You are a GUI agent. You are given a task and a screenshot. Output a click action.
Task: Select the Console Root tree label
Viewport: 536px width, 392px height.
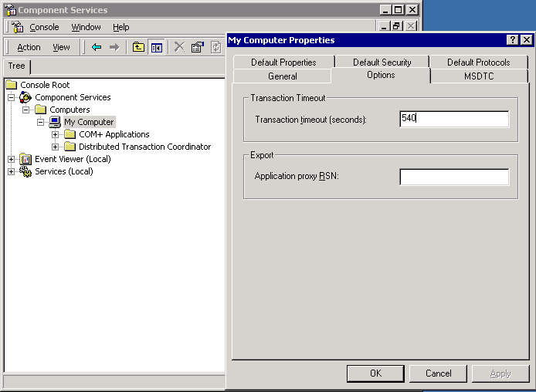[x=45, y=85]
